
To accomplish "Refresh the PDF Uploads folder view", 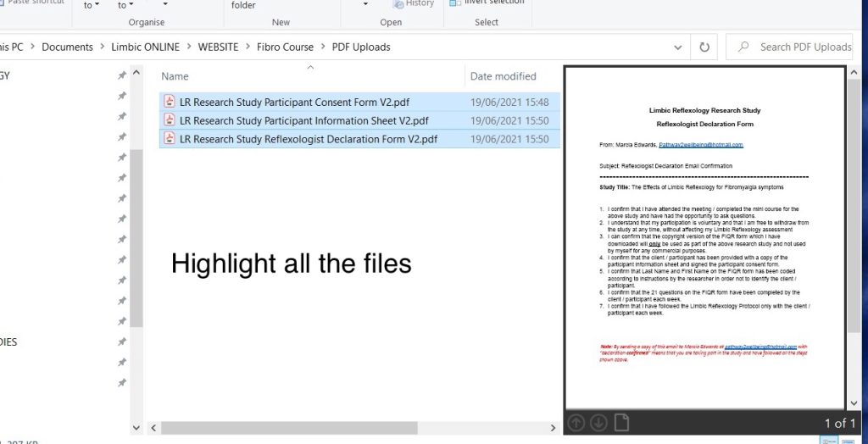I will click(x=704, y=47).
